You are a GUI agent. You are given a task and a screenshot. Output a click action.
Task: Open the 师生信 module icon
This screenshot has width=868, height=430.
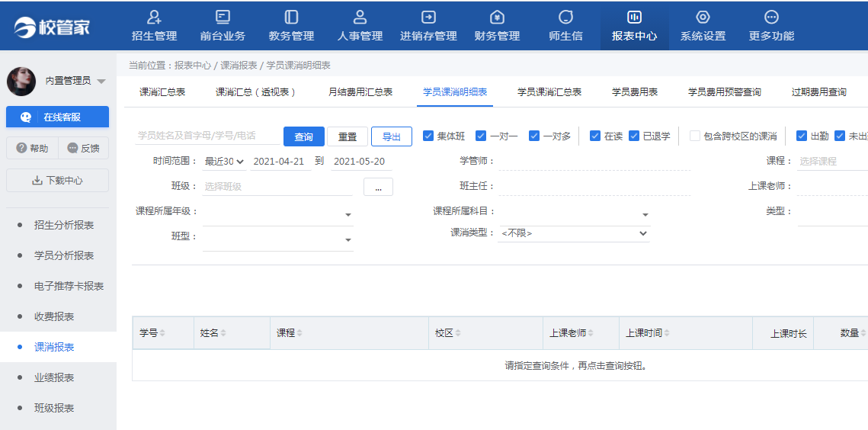565,18
